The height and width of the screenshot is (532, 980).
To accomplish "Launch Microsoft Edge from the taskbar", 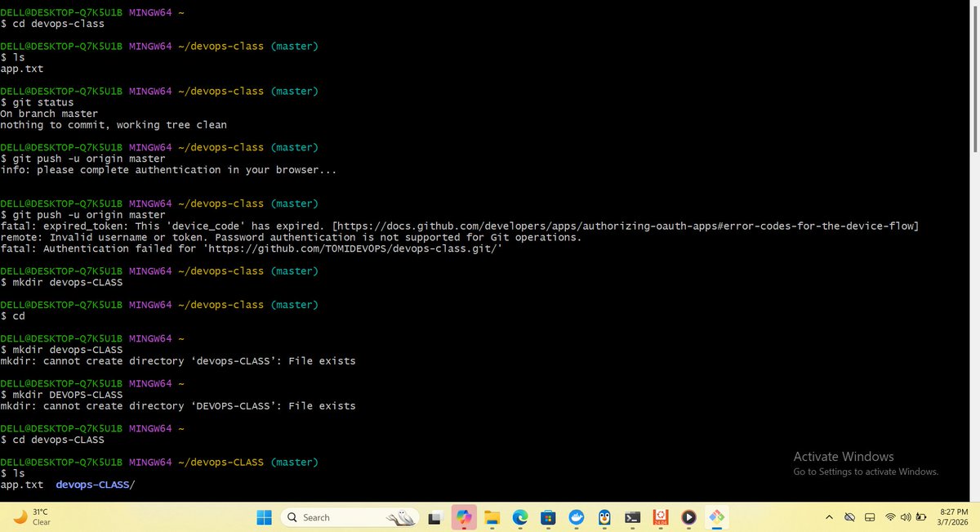I will (520, 517).
